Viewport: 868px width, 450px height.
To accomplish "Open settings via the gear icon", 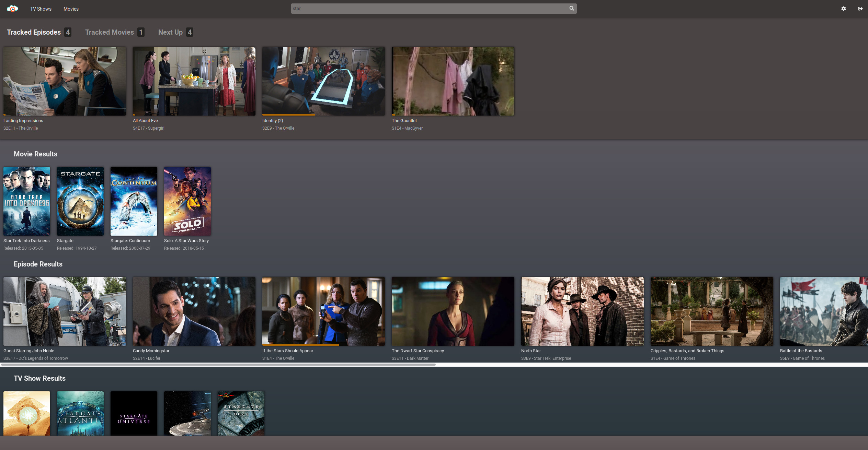I will [x=843, y=9].
